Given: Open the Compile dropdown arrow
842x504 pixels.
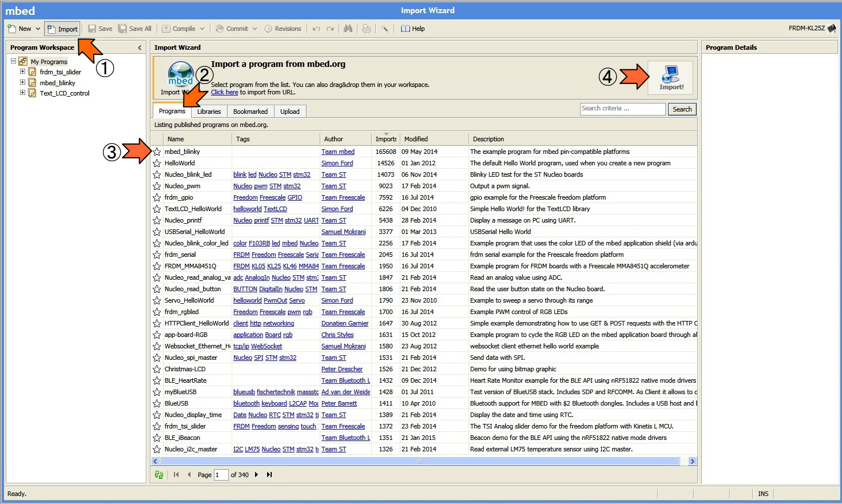Looking at the screenshot, I should (202, 29).
